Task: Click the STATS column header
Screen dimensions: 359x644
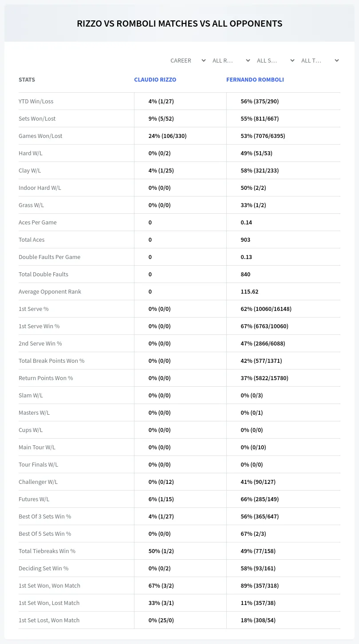Action: [x=27, y=80]
